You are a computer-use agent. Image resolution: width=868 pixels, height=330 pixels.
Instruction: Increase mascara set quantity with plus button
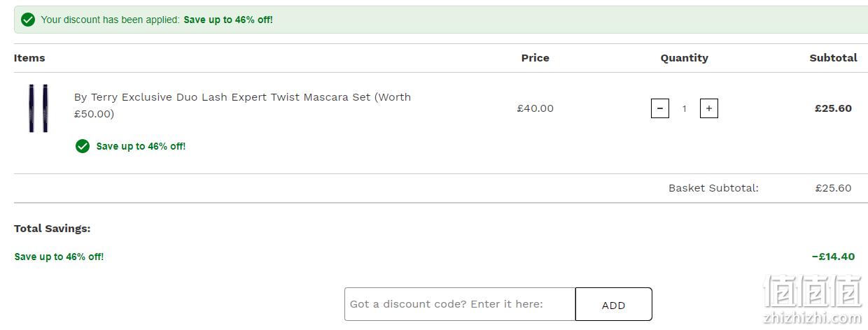[709, 108]
